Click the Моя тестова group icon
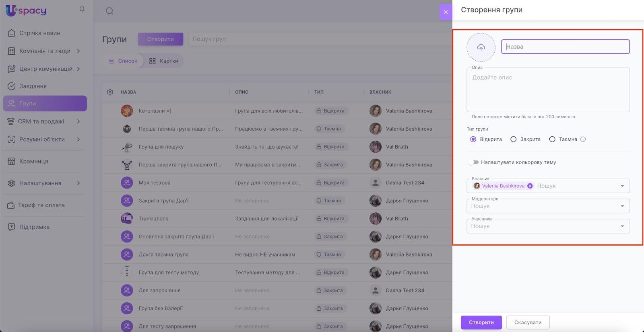The image size is (644, 332). (x=127, y=183)
